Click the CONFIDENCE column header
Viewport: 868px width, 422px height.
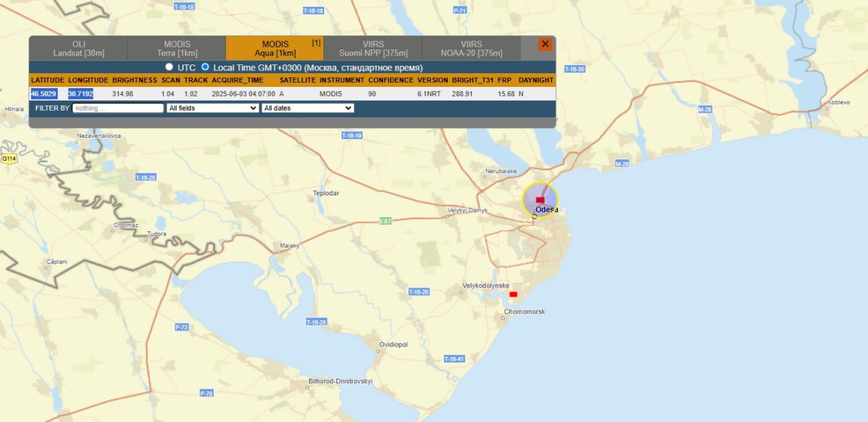pos(391,80)
